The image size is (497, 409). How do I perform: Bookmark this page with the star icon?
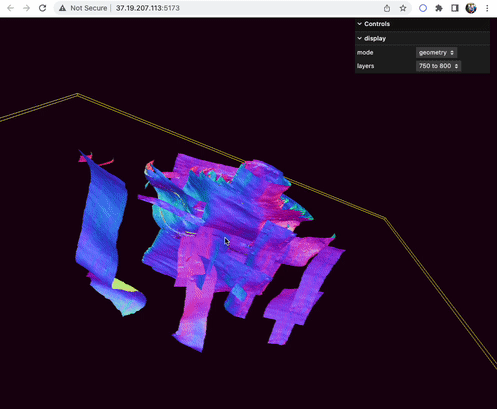(x=403, y=8)
